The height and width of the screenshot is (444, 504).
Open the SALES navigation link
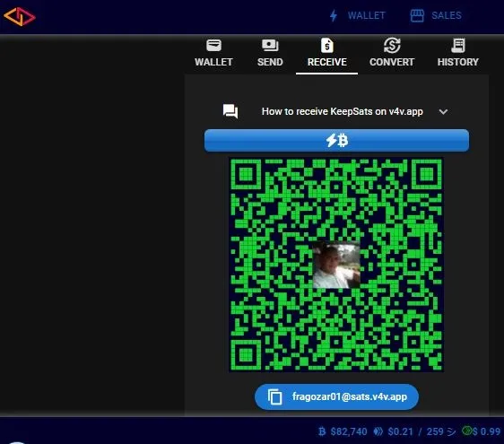pos(446,15)
